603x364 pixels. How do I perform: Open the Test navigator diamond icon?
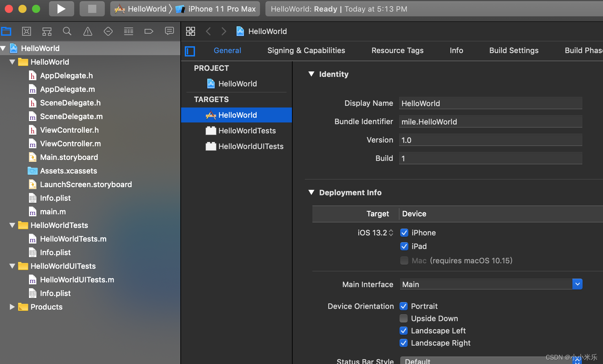pos(108,32)
